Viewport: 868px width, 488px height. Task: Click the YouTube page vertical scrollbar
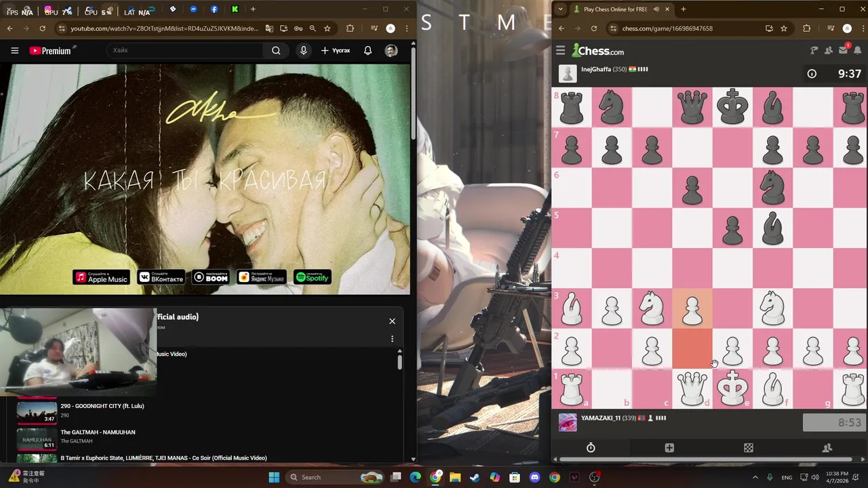[413, 95]
